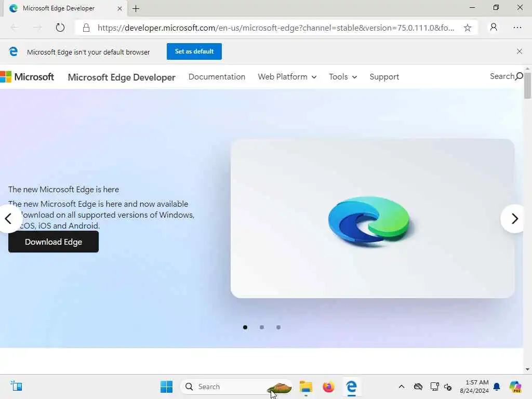View site info via the lock icon
This screenshot has width=532, height=399.
tap(86, 28)
